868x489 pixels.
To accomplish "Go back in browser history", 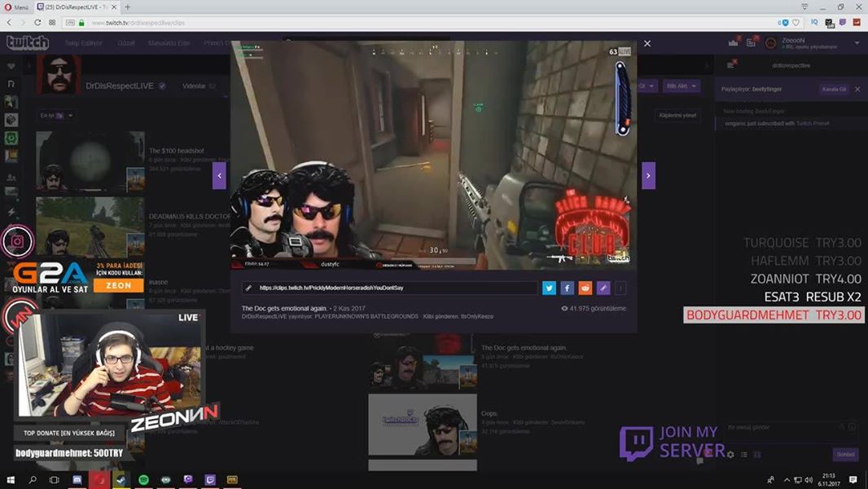I will [10, 23].
